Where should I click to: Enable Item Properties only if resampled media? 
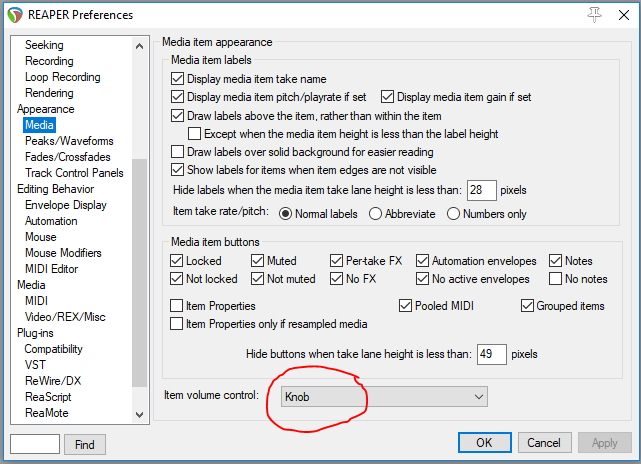coord(176,323)
